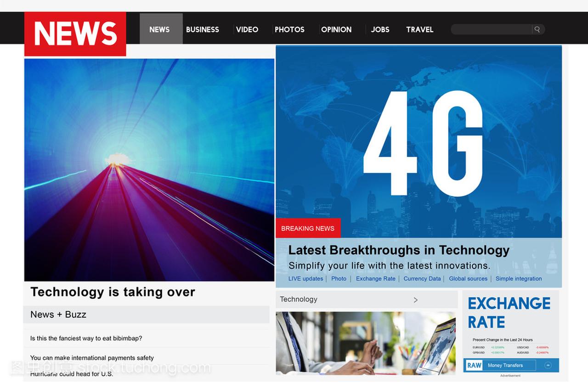Go to the PHOTOS section
This screenshot has width=588, height=388.
pyautogui.click(x=289, y=29)
